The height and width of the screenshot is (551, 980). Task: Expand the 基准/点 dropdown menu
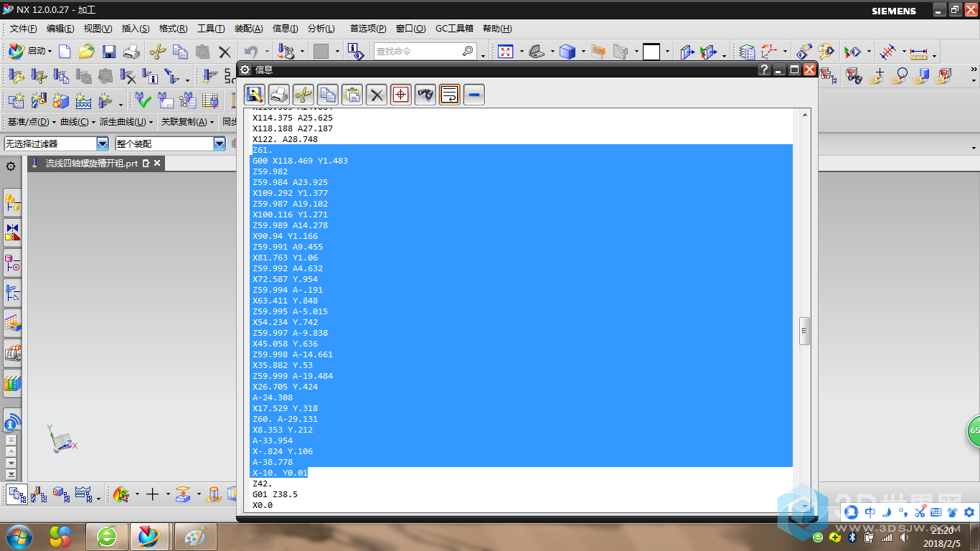31,122
